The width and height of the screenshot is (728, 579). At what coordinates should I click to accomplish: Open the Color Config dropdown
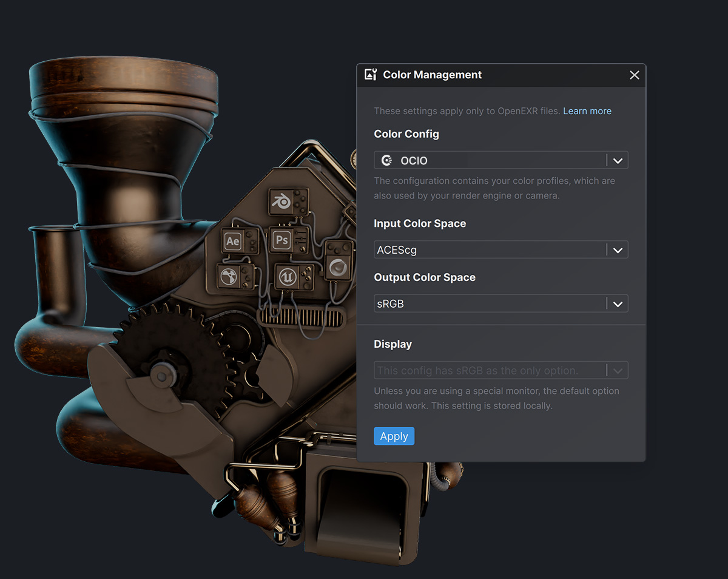pos(618,160)
